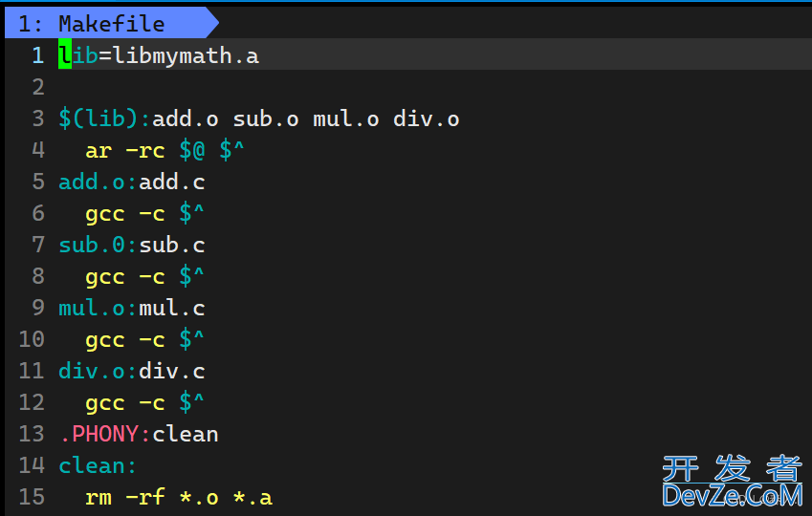This screenshot has width=812, height=516.
Task: Place cursor on add.c dependency
Action: (172, 182)
